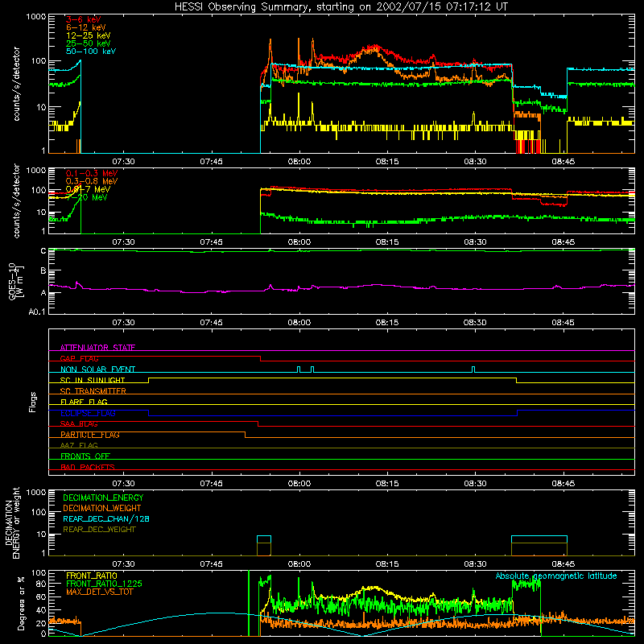Pick the FLARE_FLAG label
This screenshot has width=644, height=644.
pos(84,402)
